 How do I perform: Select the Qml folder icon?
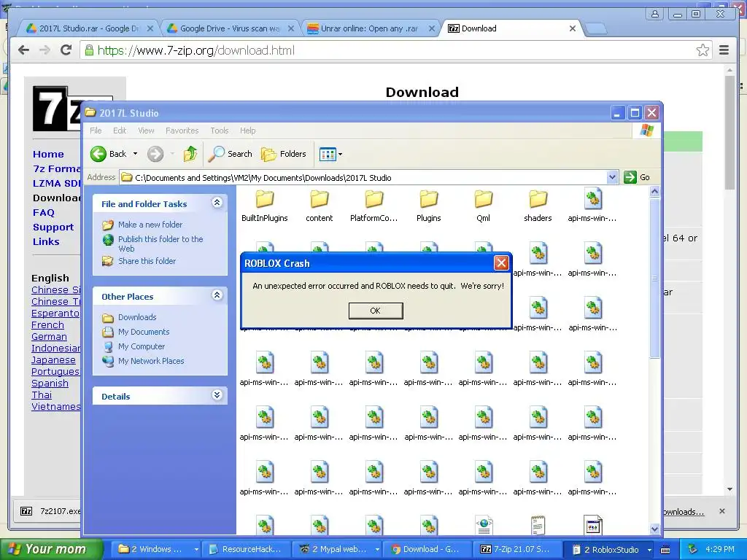(483, 199)
